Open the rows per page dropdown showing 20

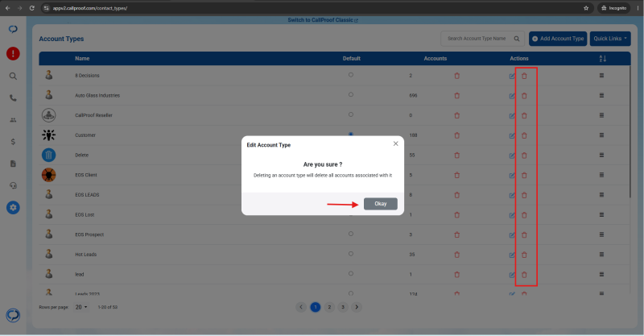click(81, 307)
